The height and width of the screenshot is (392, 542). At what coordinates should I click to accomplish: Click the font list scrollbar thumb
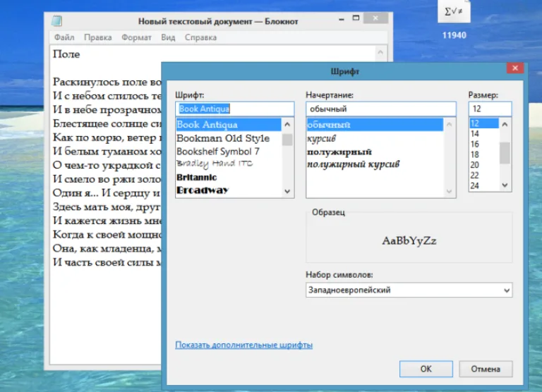[287, 140]
